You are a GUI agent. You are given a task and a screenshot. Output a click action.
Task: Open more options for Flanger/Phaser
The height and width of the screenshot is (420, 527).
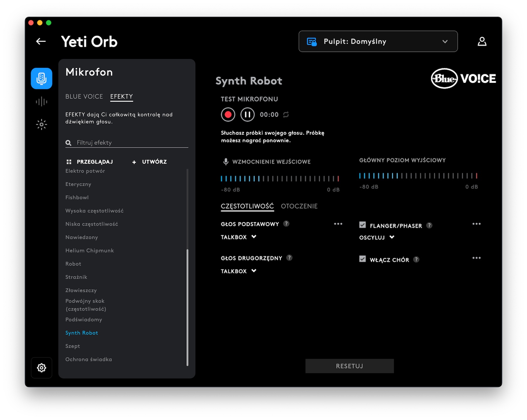pos(476,224)
